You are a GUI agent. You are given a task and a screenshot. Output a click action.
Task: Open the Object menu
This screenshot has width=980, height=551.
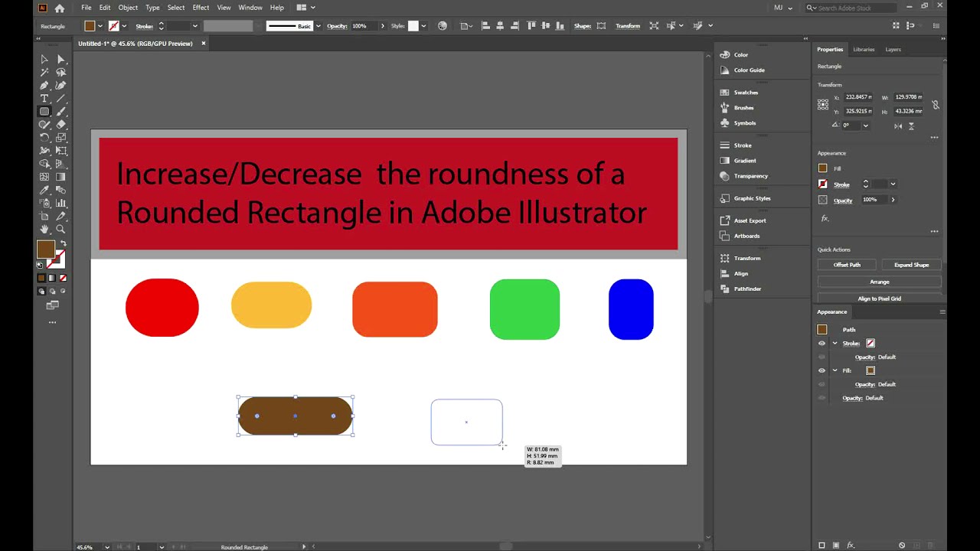click(x=128, y=8)
